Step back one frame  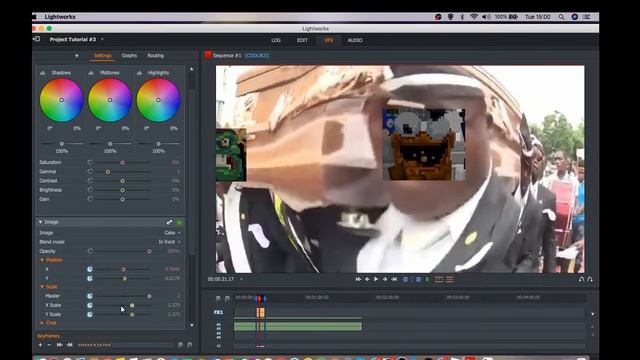coord(367,279)
